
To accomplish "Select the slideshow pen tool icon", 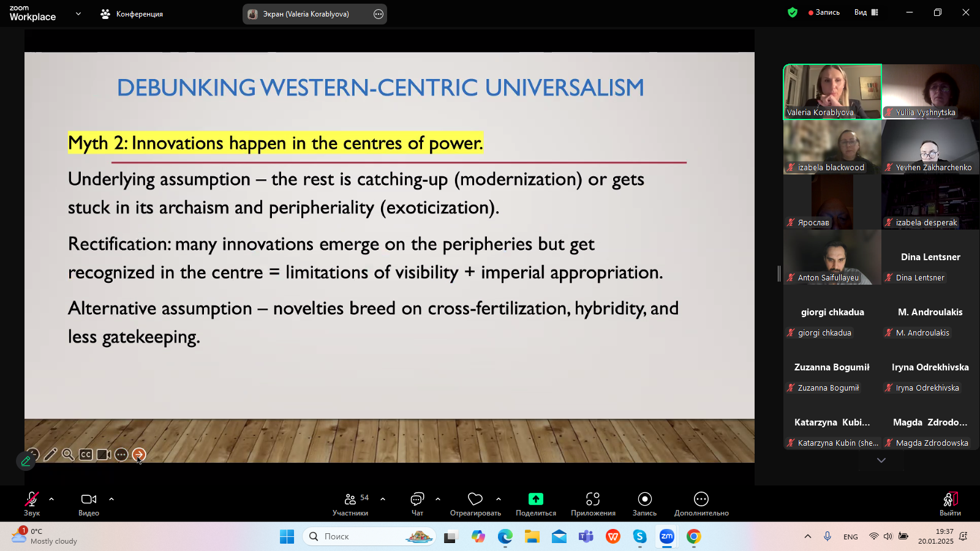I will [x=50, y=454].
